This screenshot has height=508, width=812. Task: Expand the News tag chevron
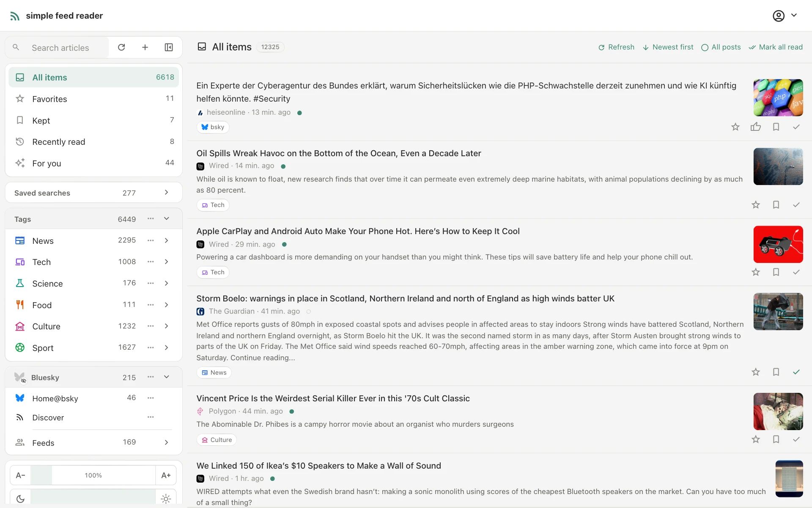[167, 240]
